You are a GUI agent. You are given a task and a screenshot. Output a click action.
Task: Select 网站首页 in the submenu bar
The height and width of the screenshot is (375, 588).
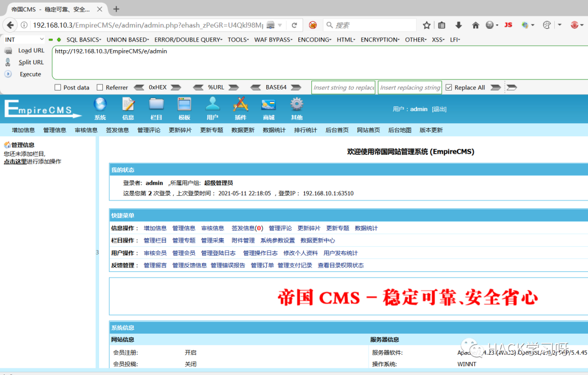[368, 130]
